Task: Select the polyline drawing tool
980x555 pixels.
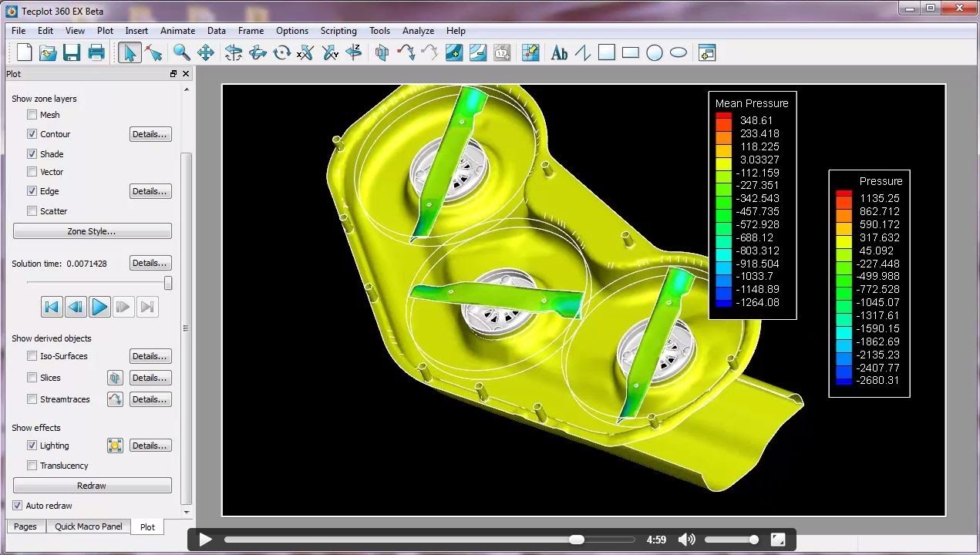Action: [583, 52]
